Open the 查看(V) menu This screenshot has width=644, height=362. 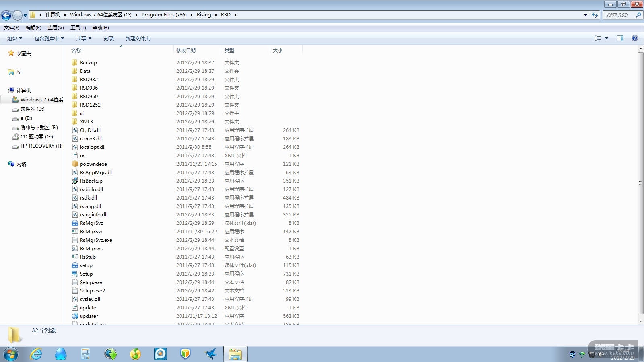point(56,28)
